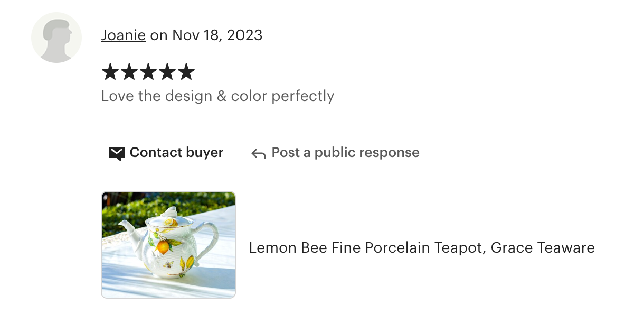Click the fifth, last rating star
Viewport: 644px width, 332px height.
(x=186, y=72)
